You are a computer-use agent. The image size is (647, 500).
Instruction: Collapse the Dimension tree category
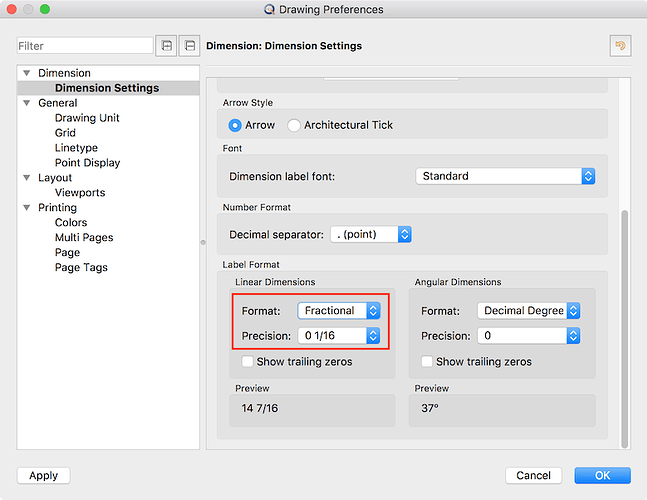[x=25, y=73]
